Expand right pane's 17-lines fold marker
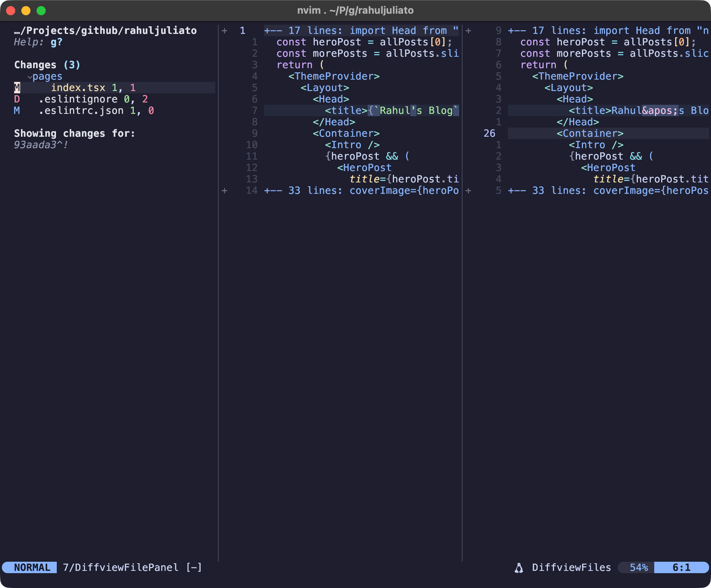Image resolution: width=711 pixels, height=588 pixels. [468, 30]
